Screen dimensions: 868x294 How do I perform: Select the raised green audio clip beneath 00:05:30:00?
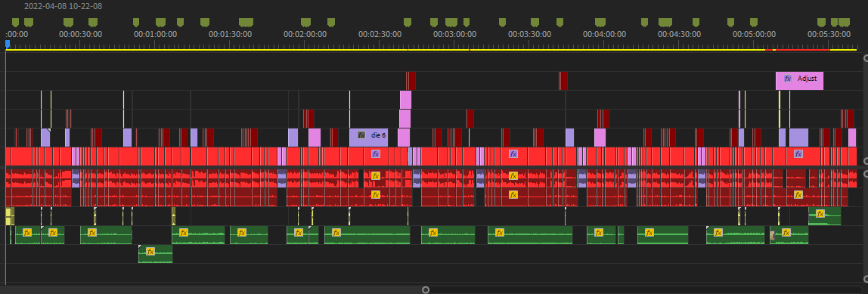(x=825, y=216)
